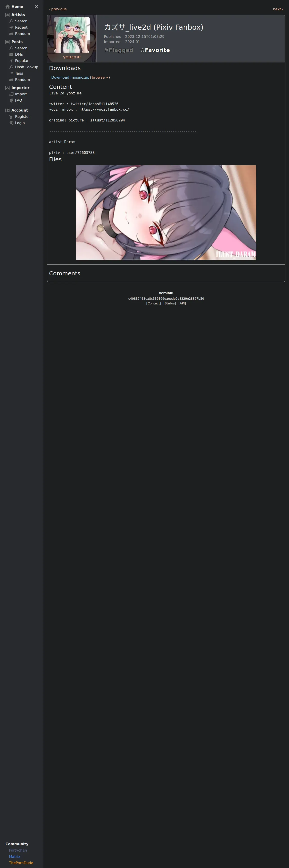Open Popular posts link
This screenshot has width=289, height=868.
point(22,61)
